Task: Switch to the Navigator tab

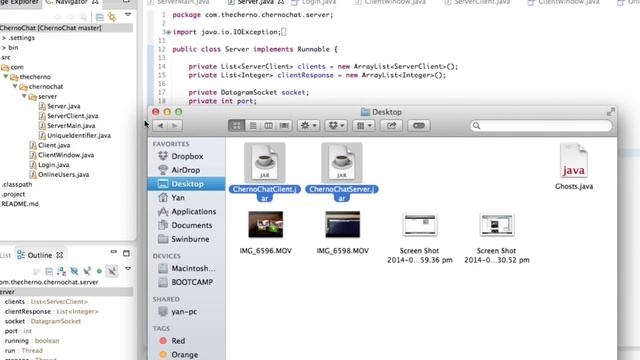Action: [71, 2]
